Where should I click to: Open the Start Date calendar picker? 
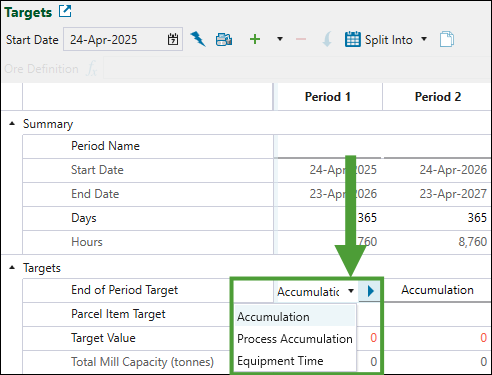[x=173, y=39]
